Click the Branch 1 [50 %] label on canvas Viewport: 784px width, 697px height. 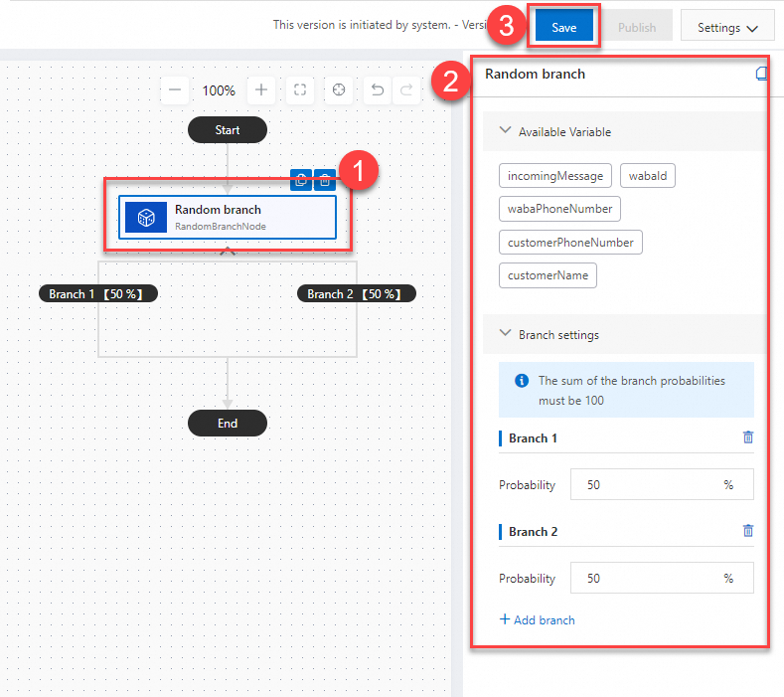click(98, 293)
